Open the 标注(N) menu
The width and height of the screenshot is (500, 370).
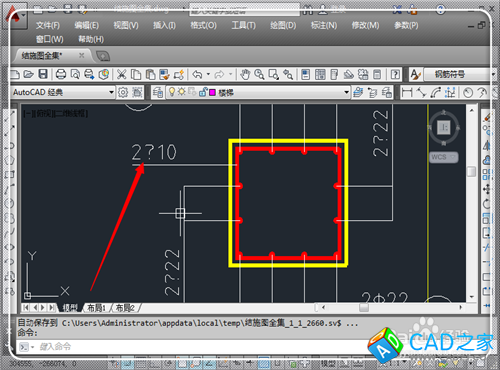(324, 25)
